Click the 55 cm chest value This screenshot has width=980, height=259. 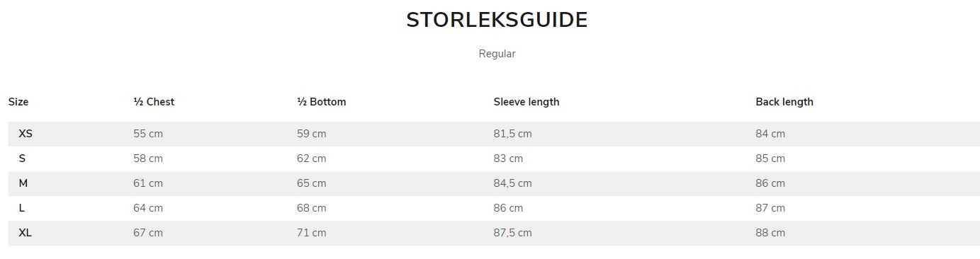coord(148,134)
